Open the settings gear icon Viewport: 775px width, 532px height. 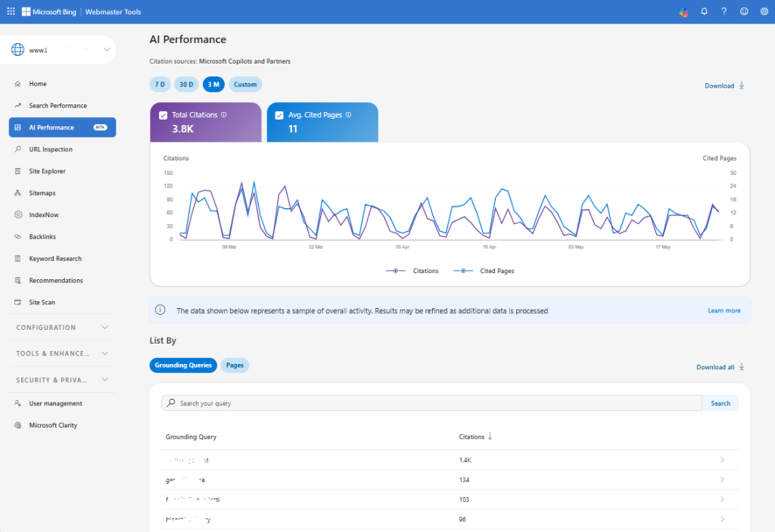point(764,11)
